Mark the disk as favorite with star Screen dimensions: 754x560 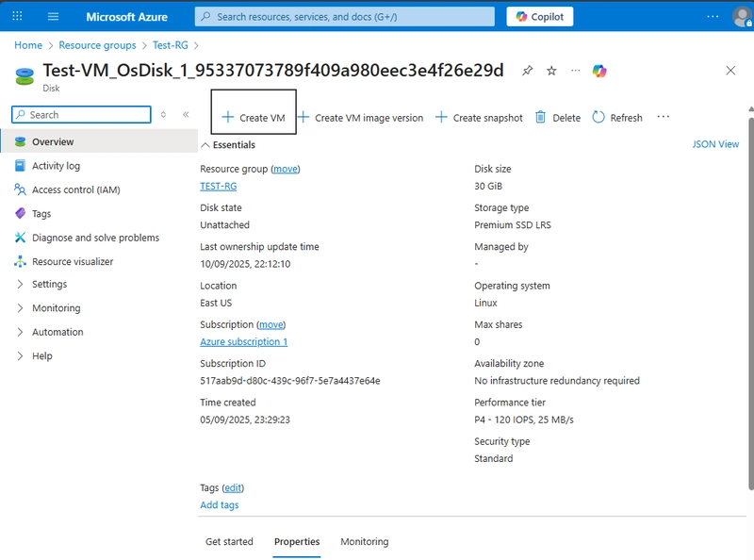[x=551, y=71]
